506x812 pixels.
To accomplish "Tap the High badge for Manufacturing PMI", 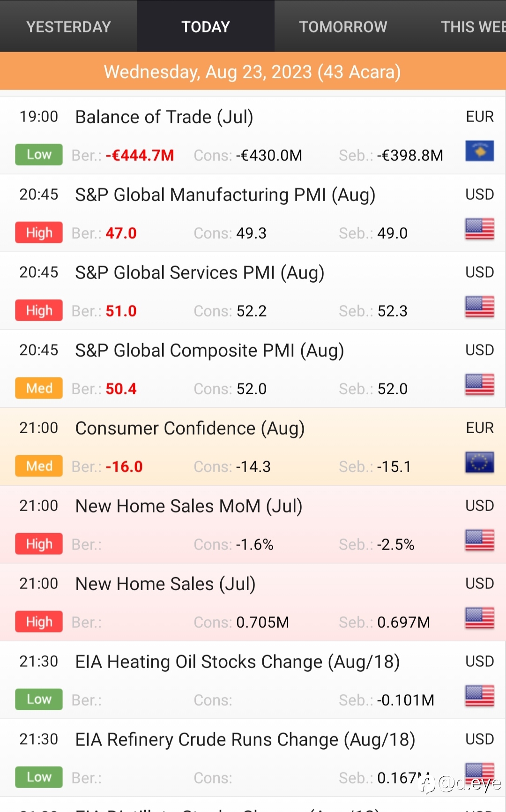I will (x=39, y=233).
